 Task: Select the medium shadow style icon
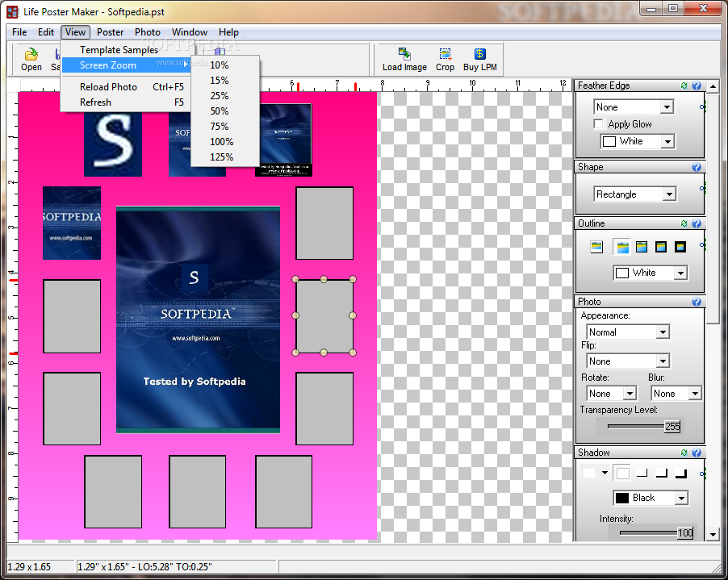point(662,474)
